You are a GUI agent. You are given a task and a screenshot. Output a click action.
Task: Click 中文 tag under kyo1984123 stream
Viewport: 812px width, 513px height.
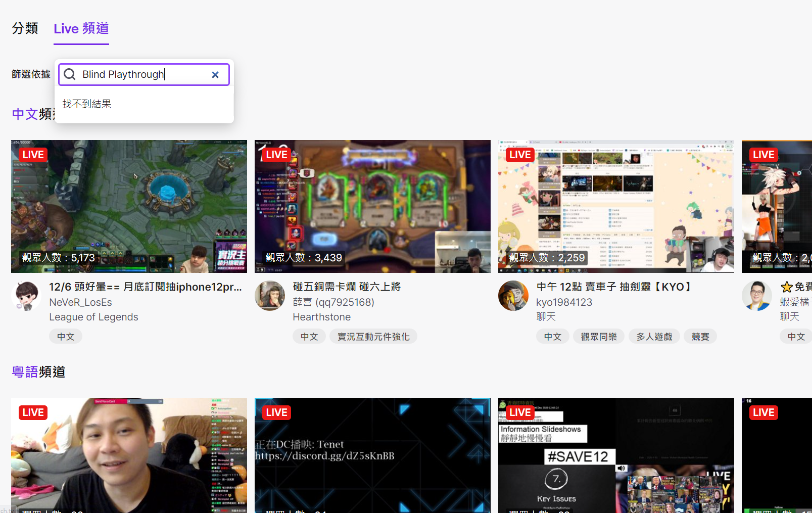[x=553, y=337]
